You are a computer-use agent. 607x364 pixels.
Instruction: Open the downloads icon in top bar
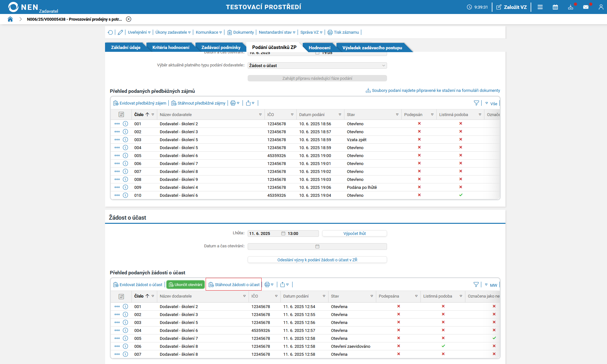570,7
